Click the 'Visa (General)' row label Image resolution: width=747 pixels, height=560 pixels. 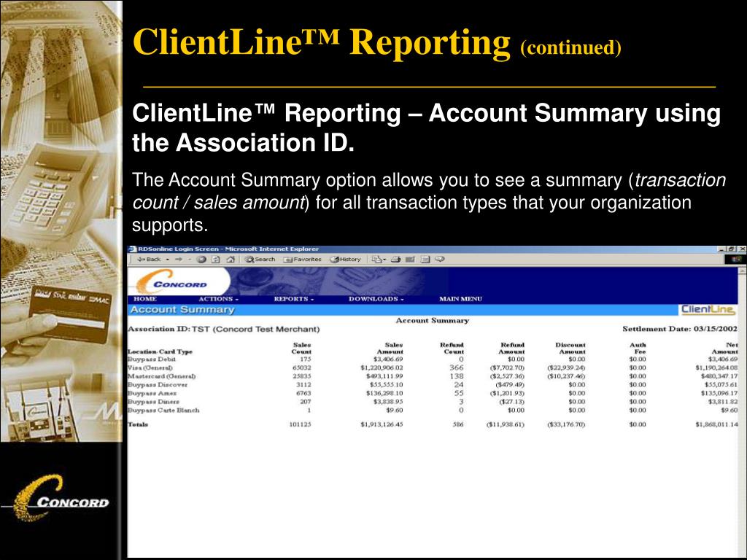click(150, 368)
